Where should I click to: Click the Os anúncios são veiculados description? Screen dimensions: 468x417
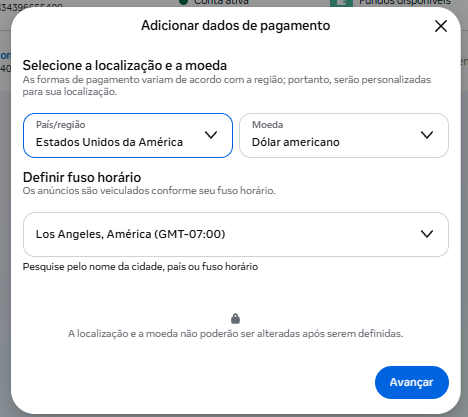click(x=149, y=191)
